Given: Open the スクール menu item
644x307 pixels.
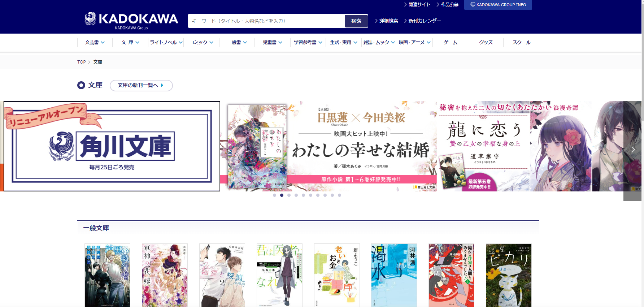Looking at the screenshot, I should coord(521,42).
